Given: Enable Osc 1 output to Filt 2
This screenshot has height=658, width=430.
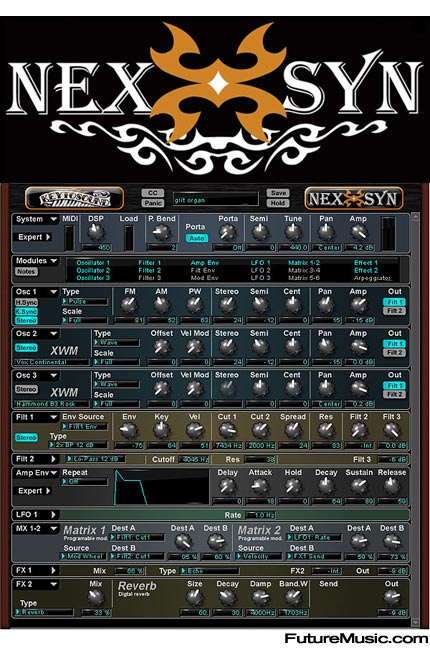Looking at the screenshot, I should coord(394,311).
